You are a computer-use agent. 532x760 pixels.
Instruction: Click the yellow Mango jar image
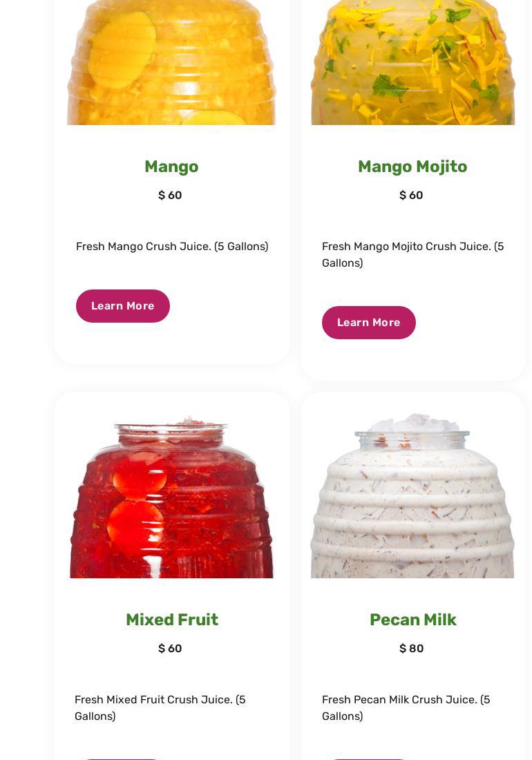(171, 62)
